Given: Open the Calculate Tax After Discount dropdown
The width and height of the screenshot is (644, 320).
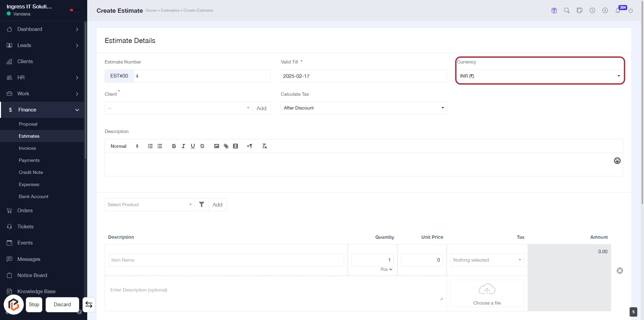Looking at the screenshot, I should coord(363,108).
